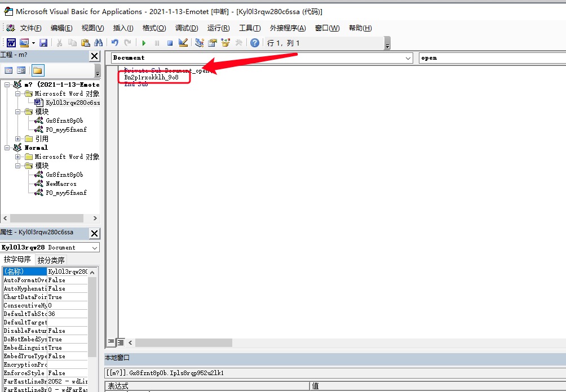Expand the 引用 folder
566x392 pixels.
tap(17, 139)
